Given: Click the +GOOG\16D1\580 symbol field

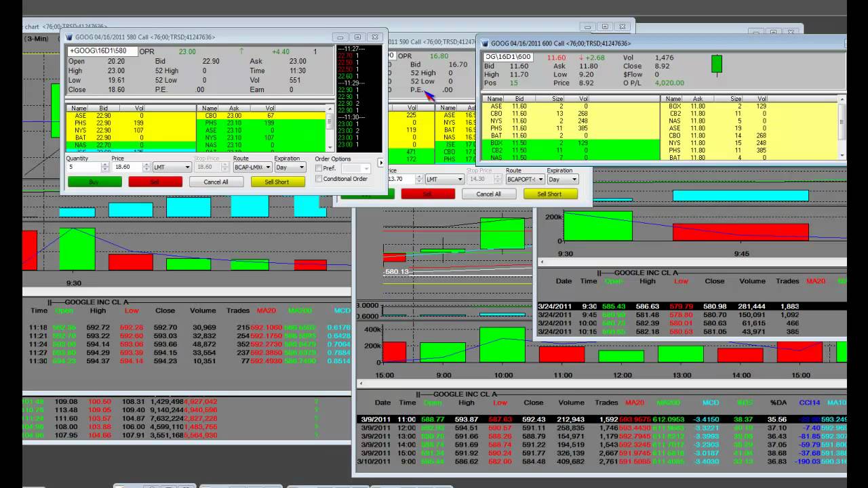Looking at the screenshot, I should [102, 52].
